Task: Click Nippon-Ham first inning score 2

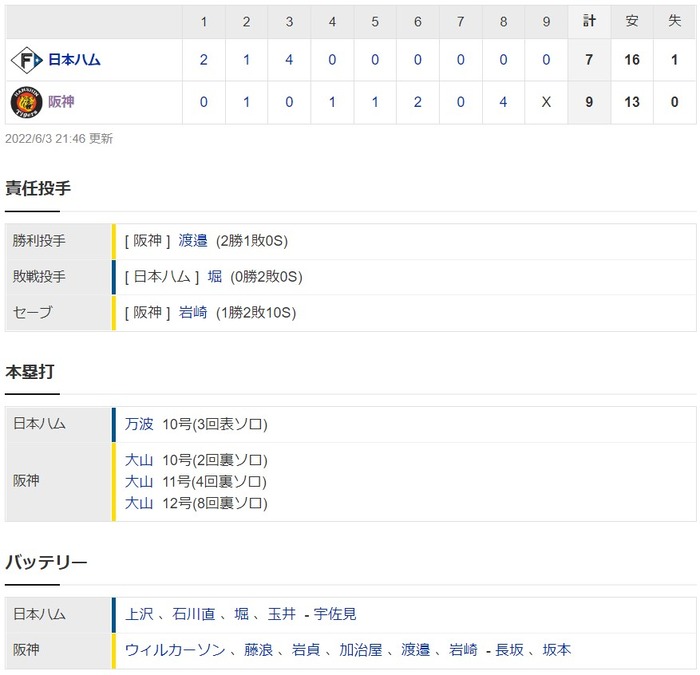Action: click(204, 60)
